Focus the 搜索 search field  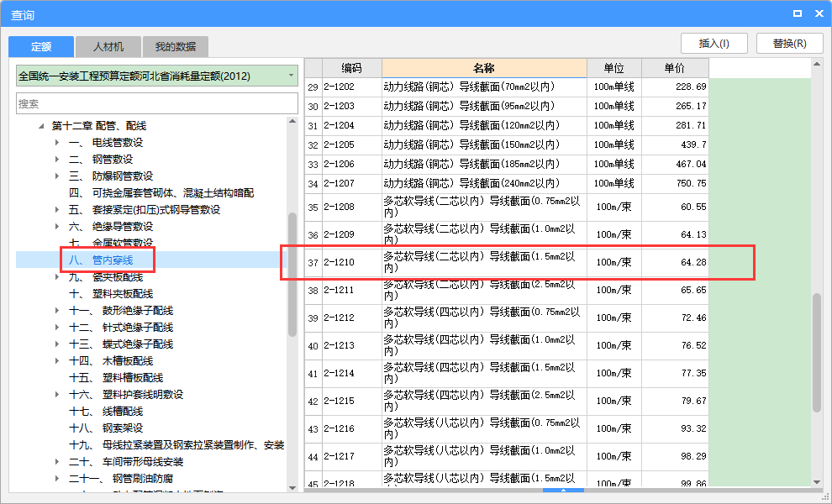157,103
